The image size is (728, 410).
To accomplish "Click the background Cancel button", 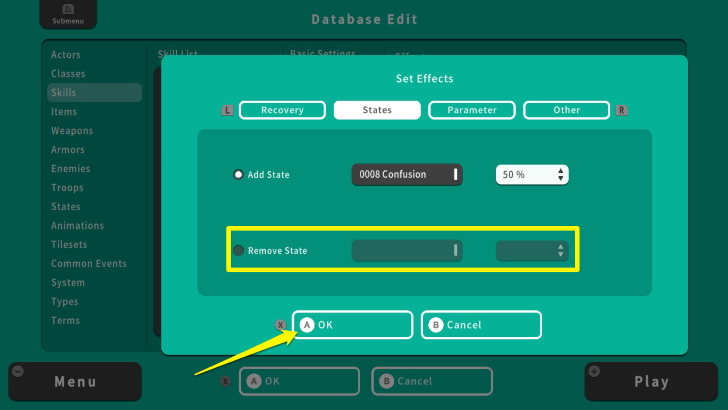I will click(x=432, y=381).
